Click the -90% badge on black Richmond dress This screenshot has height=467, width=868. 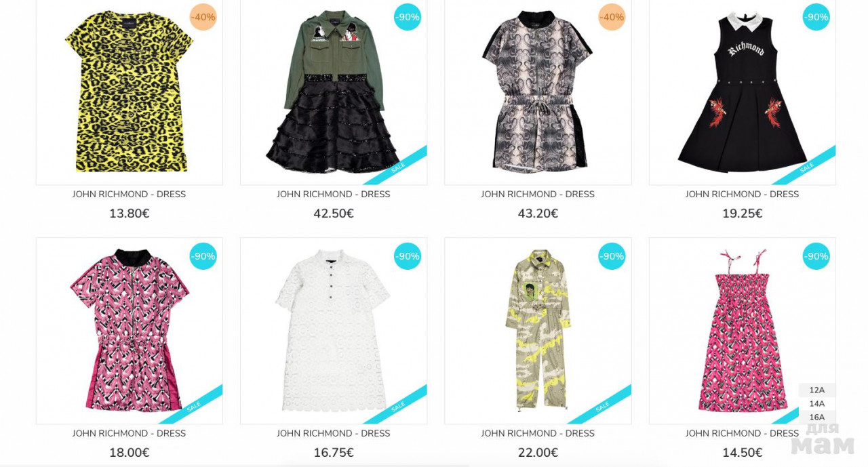point(816,17)
